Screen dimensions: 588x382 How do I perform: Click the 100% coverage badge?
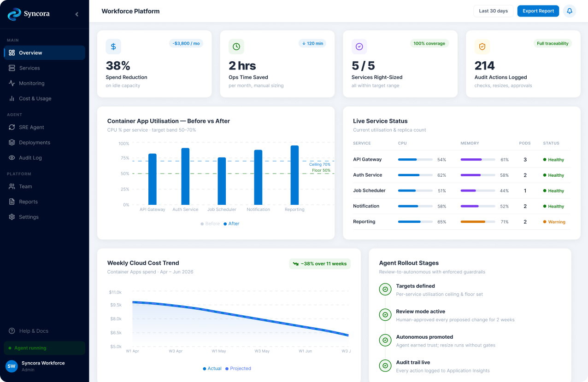429,43
